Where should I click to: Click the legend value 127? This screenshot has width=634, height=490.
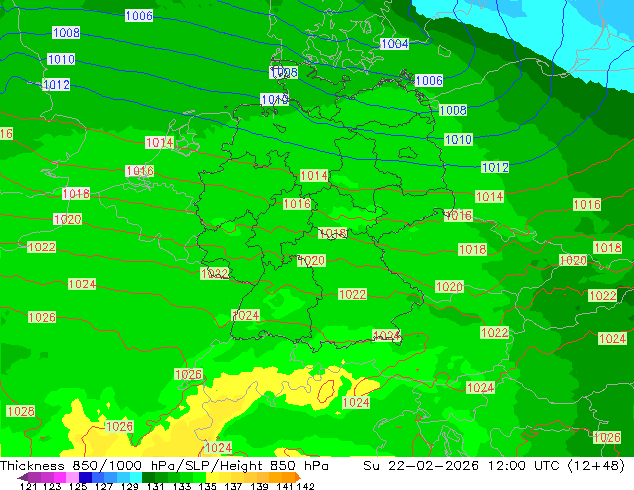[104, 486]
